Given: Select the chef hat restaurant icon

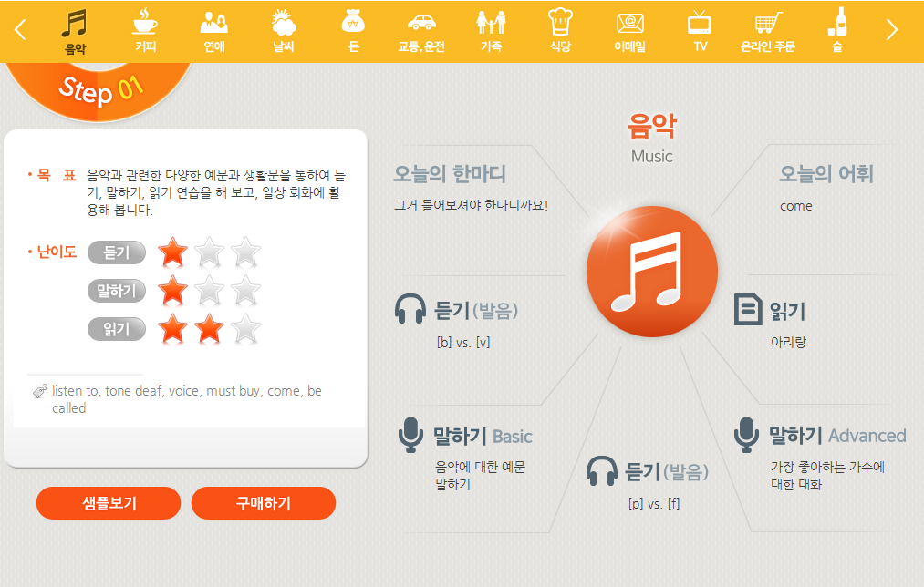Looking at the screenshot, I should pyautogui.click(x=560, y=23).
